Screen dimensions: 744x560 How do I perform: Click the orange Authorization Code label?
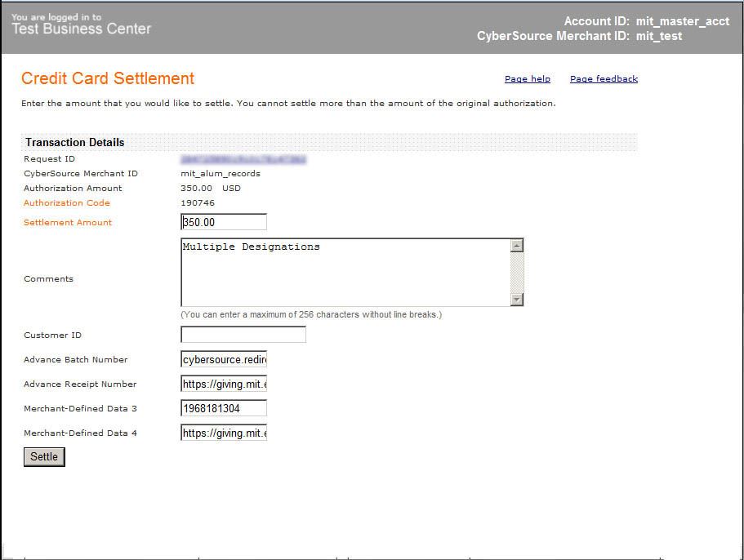66,203
